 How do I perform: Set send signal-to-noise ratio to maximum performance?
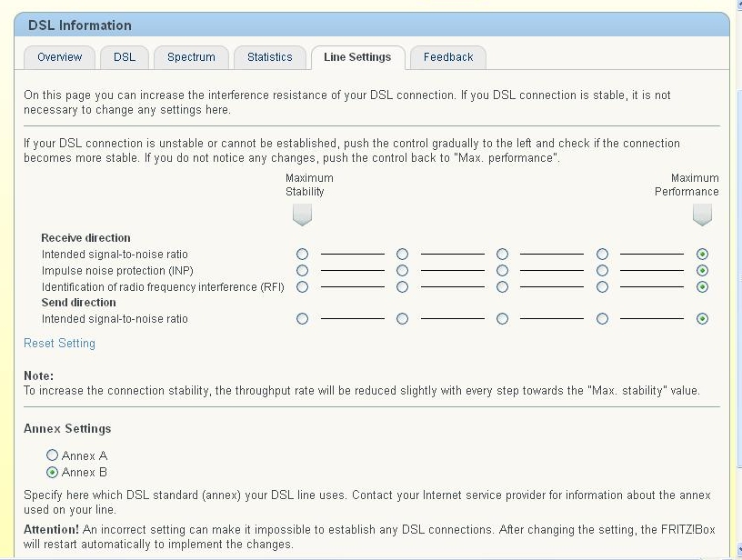point(702,319)
